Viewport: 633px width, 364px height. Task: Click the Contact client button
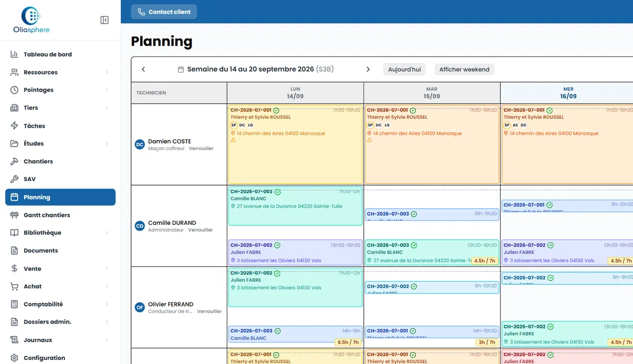click(164, 12)
